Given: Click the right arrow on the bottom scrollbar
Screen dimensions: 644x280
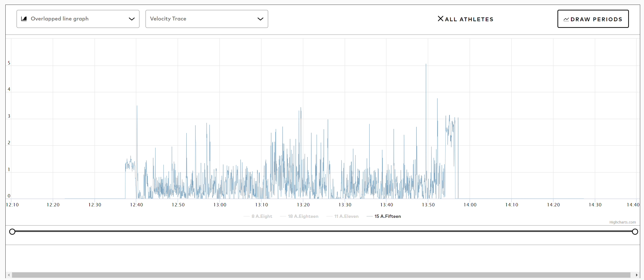Looking at the screenshot, I should 637,275.
